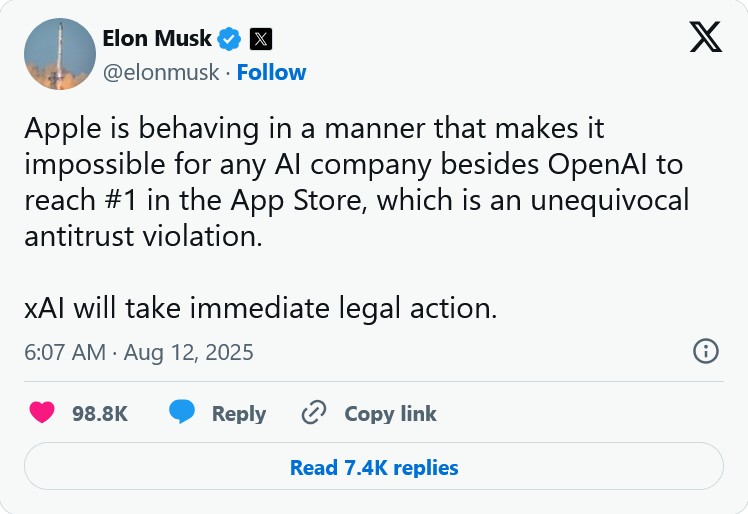Click the Copy link text
This screenshot has width=748, height=514.
(390, 414)
